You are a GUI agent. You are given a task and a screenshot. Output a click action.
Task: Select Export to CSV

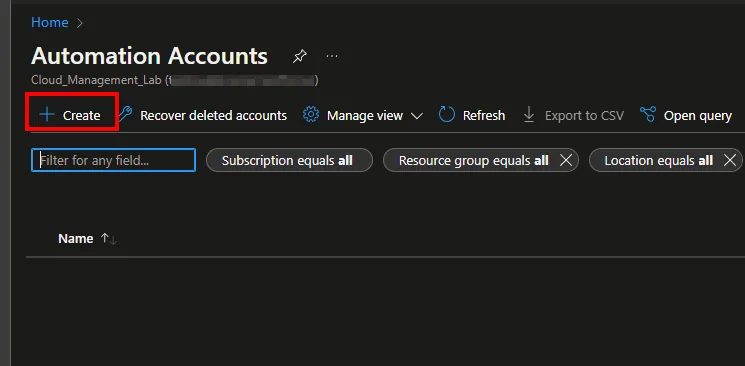(x=573, y=116)
